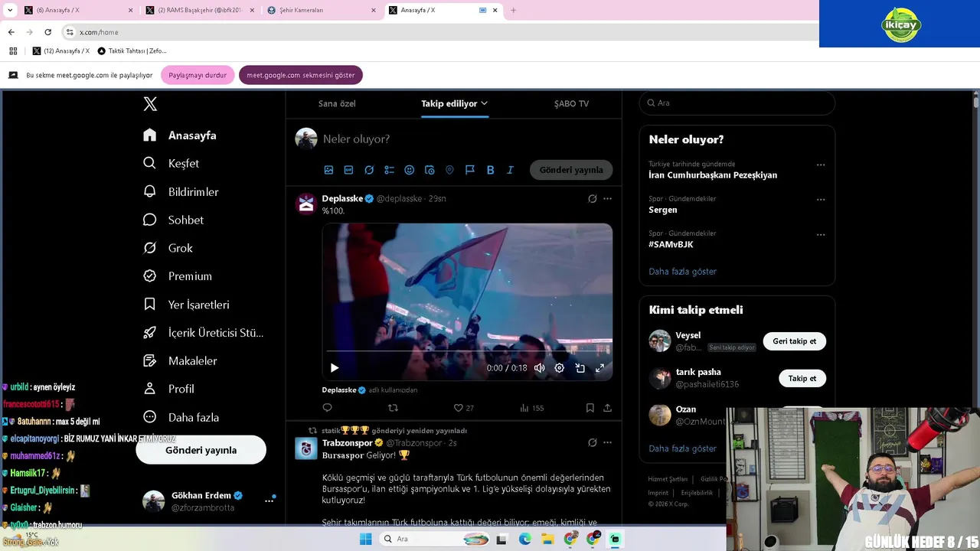Image resolution: width=980 pixels, height=551 pixels.
Task: Repost the Deplasske post
Action: pyautogui.click(x=393, y=408)
